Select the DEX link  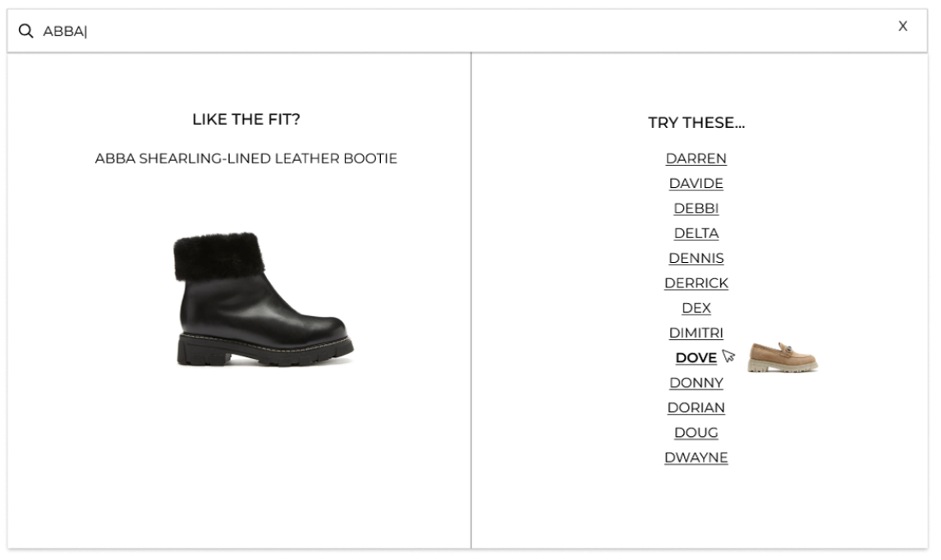pos(696,308)
